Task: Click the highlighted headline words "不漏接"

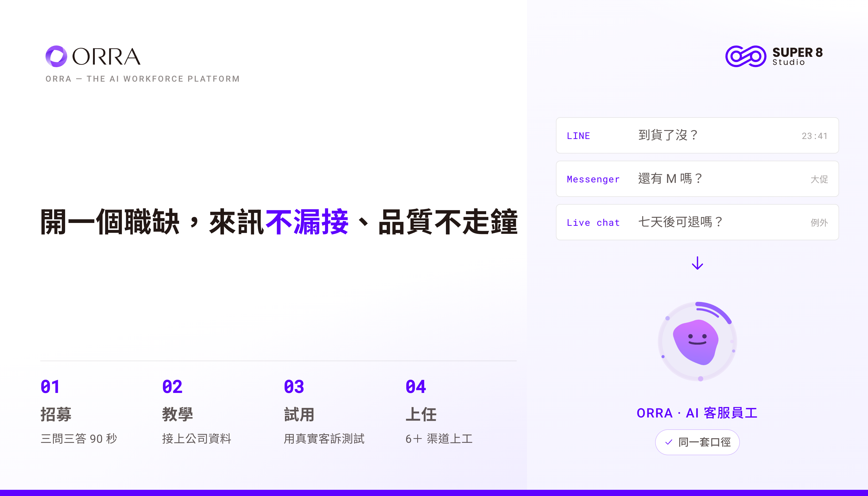Action: tap(307, 222)
